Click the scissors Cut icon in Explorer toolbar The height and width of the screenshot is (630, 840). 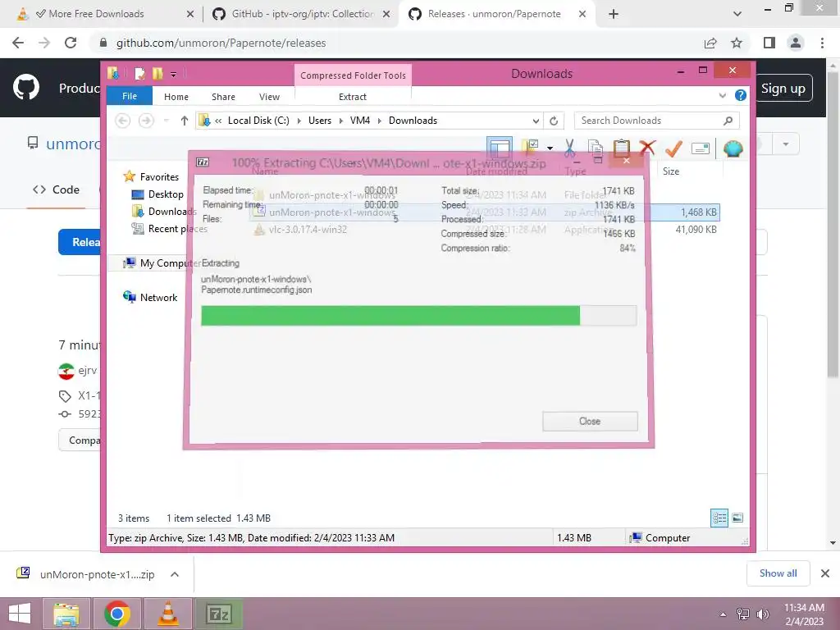(x=569, y=148)
